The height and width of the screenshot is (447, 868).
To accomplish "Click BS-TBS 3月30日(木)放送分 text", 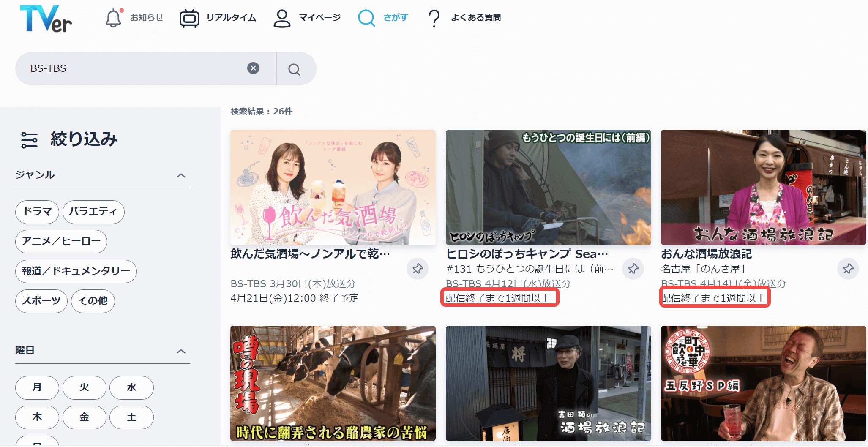I will click(293, 283).
